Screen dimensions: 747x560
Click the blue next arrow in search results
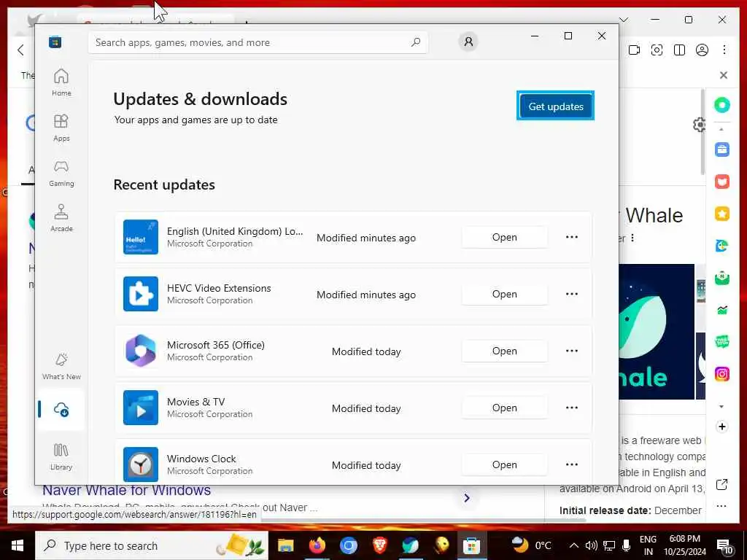click(x=467, y=497)
